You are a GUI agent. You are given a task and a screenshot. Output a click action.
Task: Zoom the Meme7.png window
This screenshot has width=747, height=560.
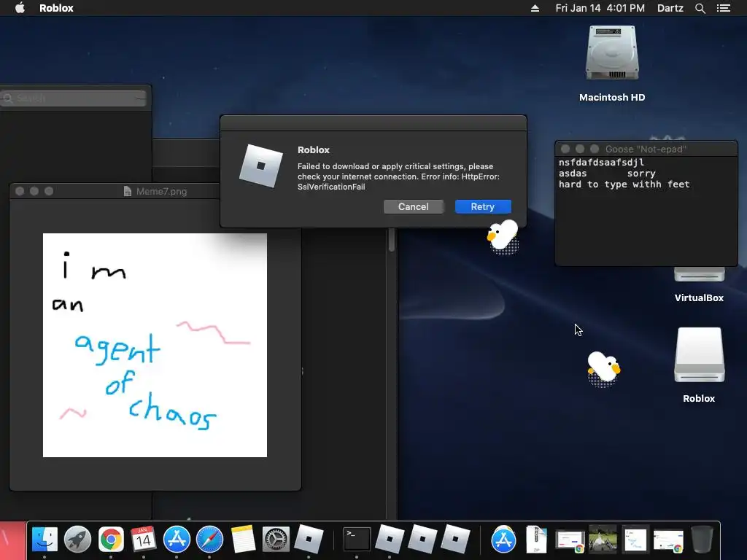(x=49, y=191)
